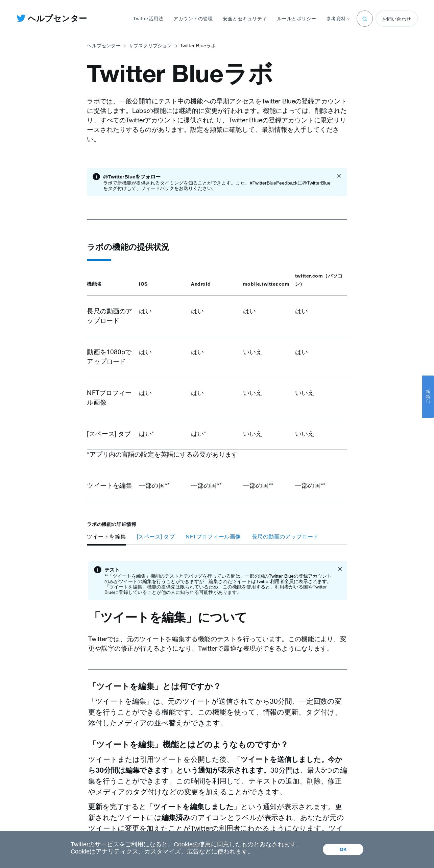Screen dimensions: 434x868
Task: Click the iOS はい* cell in スペース row
Action: pyautogui.click(x=146, y=434)
